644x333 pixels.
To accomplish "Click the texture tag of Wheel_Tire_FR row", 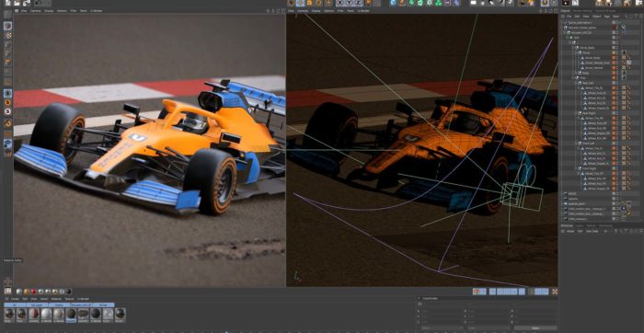I will pos(624,173).
